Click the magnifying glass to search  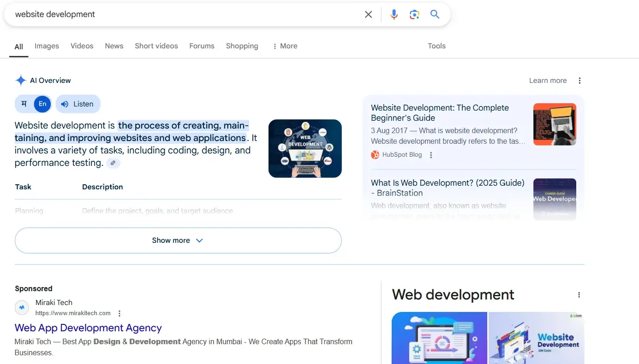click(435, 14)
